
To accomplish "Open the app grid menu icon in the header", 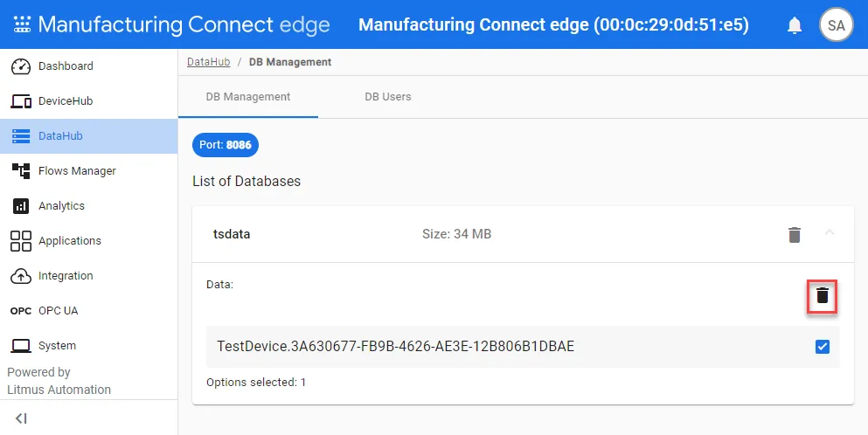I will click(22, 24).
